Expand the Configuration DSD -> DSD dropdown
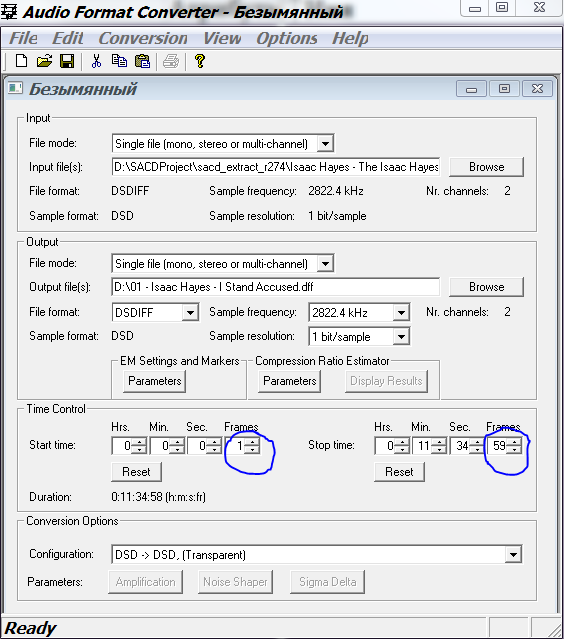 pyautogui.click(x=513, y=555)
